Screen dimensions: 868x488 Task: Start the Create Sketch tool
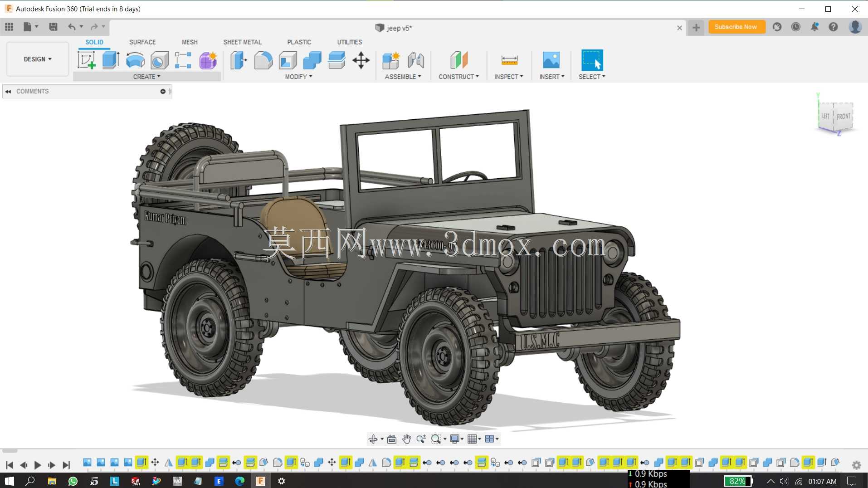[x=86, y=60]
